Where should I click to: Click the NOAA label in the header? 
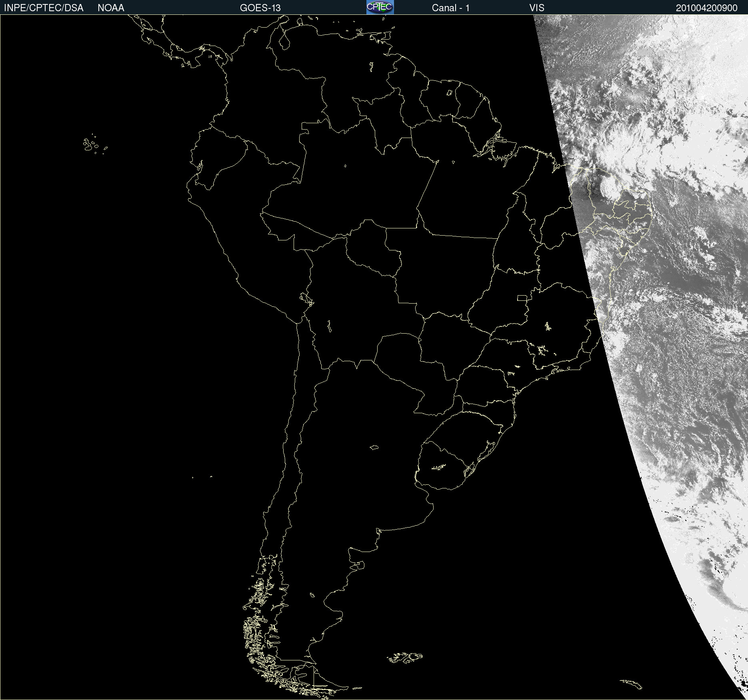[x=111, y=8]
